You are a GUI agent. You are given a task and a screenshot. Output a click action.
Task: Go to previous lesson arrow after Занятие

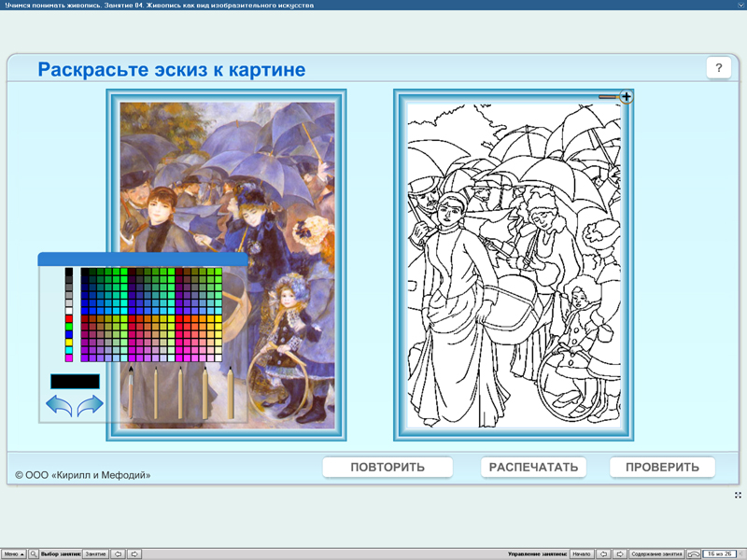click(119, 553)
